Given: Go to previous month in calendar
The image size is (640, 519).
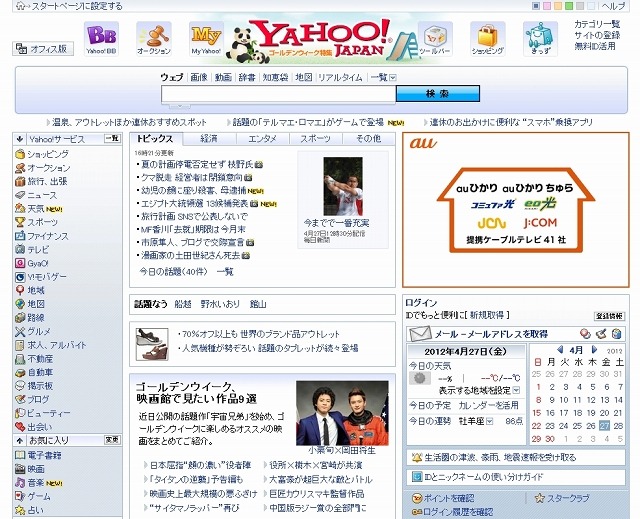Looking at the screenshot, I should pyautogui.click(x=560, y=350).
